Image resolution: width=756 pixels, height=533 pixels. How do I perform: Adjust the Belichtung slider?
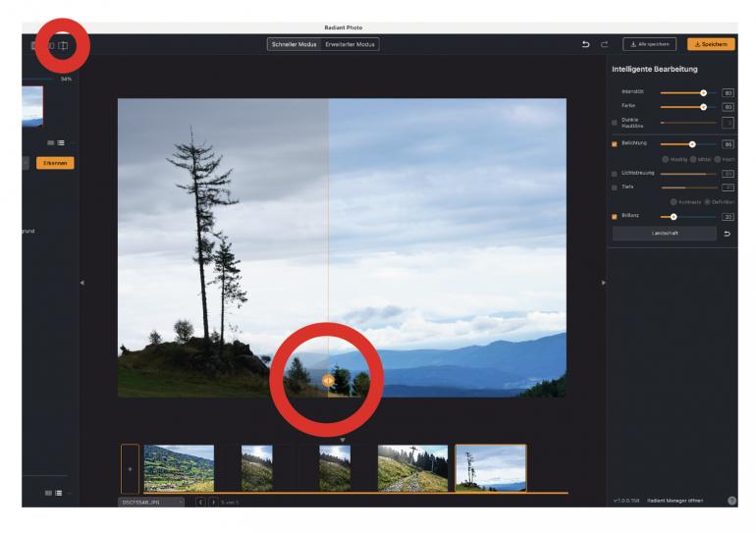point(688,144)
